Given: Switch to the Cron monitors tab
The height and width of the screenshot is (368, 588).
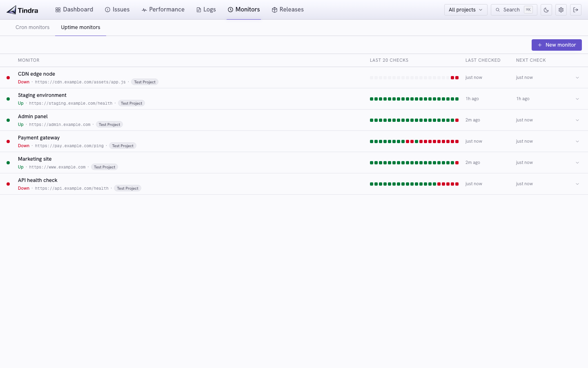Looking at the screenshot, I should 32,27.
